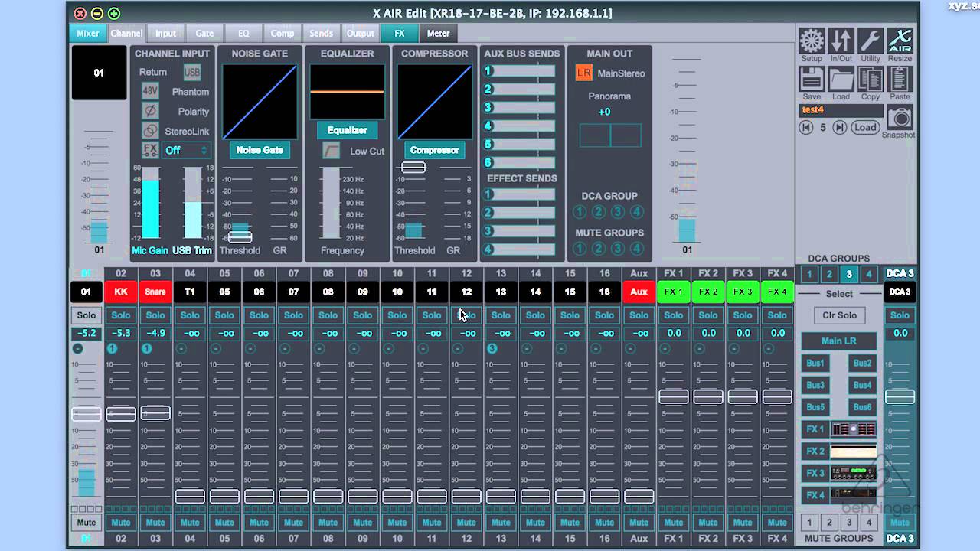Click channel 13 DCA assignment indicator 3
980x551 pixels.
tap(492, 348)
